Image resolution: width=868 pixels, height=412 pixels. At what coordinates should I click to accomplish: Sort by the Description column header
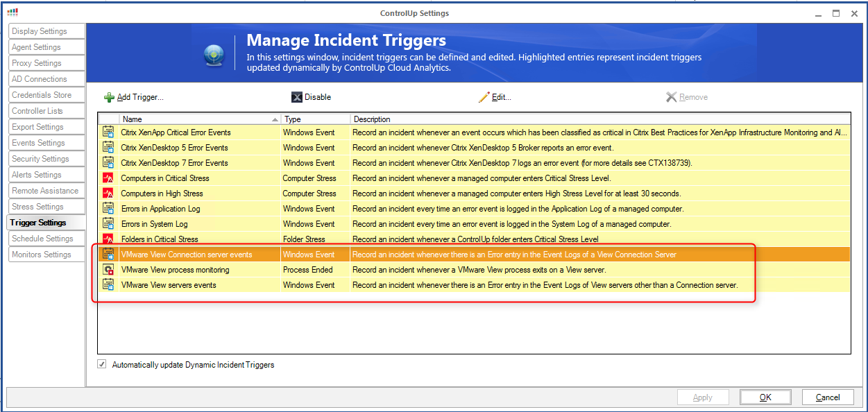tap(600, 119)
